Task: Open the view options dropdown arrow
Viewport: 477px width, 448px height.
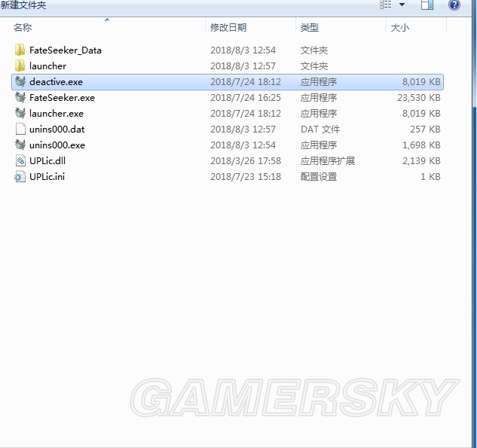Action: point(402,5)
